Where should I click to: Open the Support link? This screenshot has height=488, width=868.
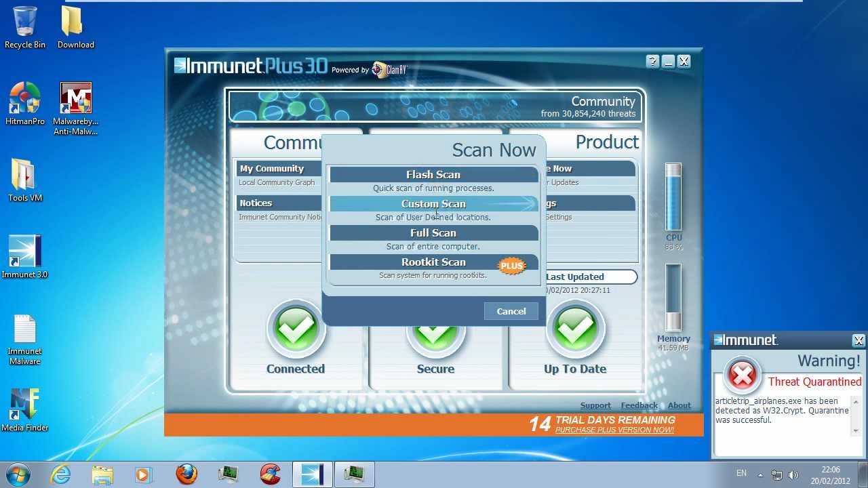tap(595, 405)
